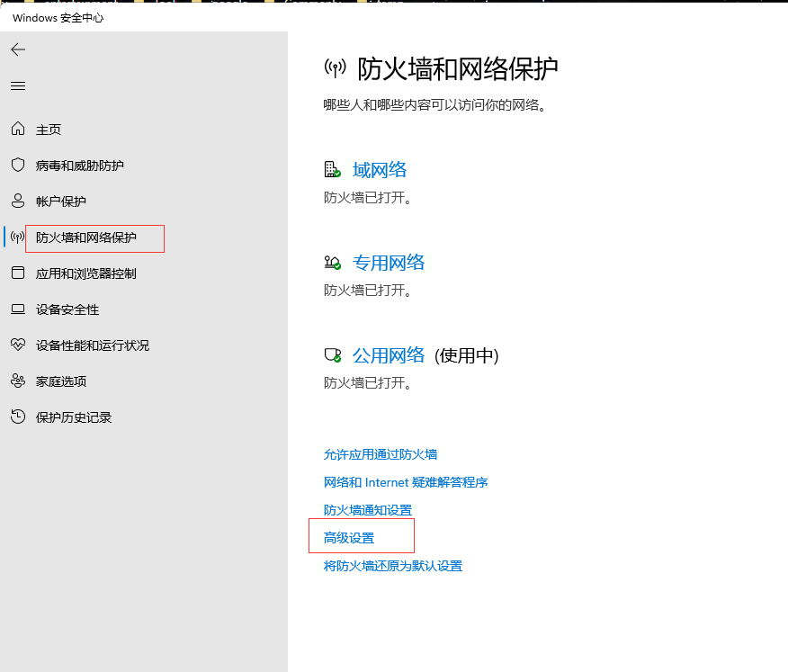Click the text 哪些人和哪些内容可以访问你的网络。
Image resolution: width=788 pixels, height=672 pixels.
tap(435, 105)
